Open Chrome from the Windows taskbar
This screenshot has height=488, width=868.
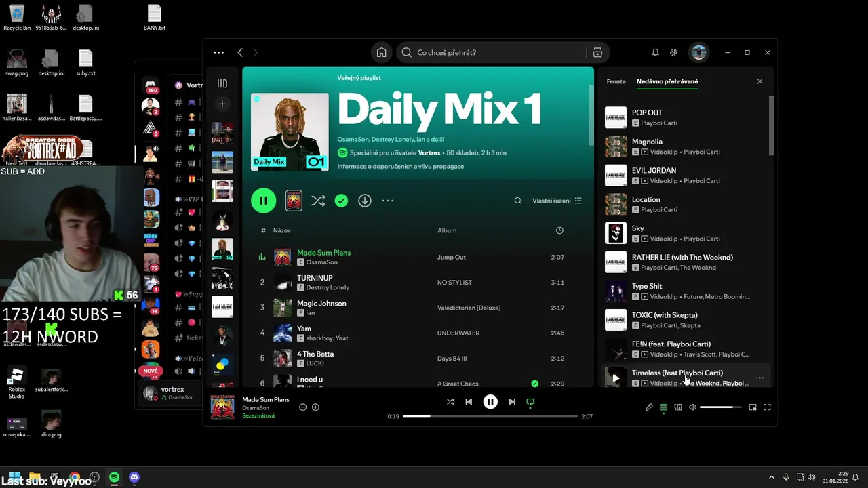[74, 477]
